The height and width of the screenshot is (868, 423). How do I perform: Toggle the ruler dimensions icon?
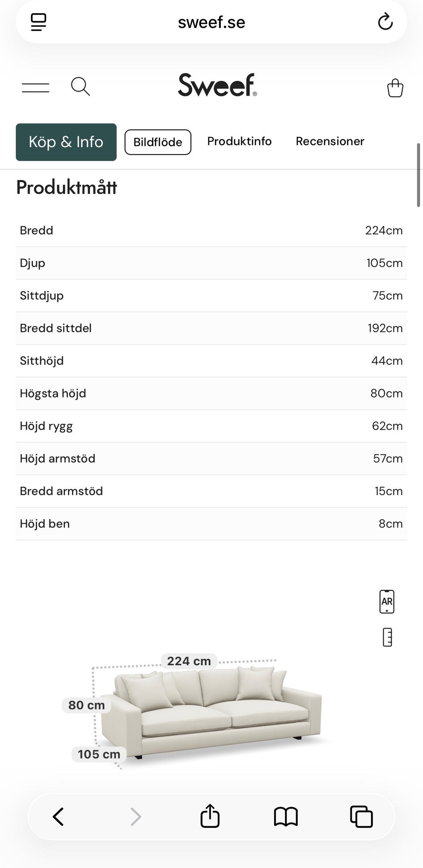click(387, 637)
